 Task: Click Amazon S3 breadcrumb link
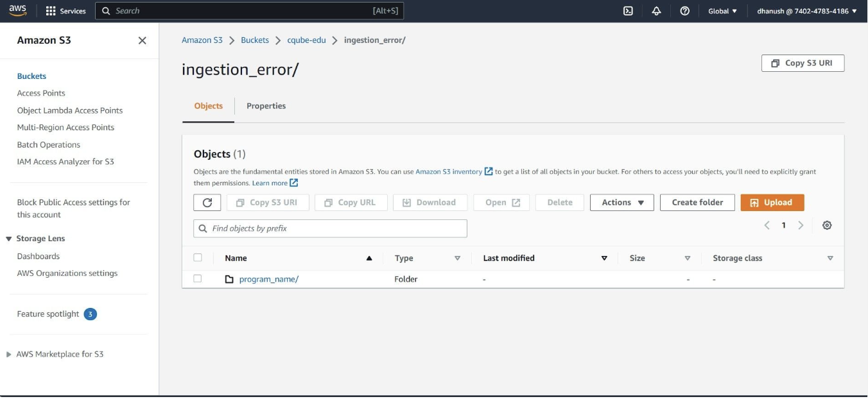202,40
